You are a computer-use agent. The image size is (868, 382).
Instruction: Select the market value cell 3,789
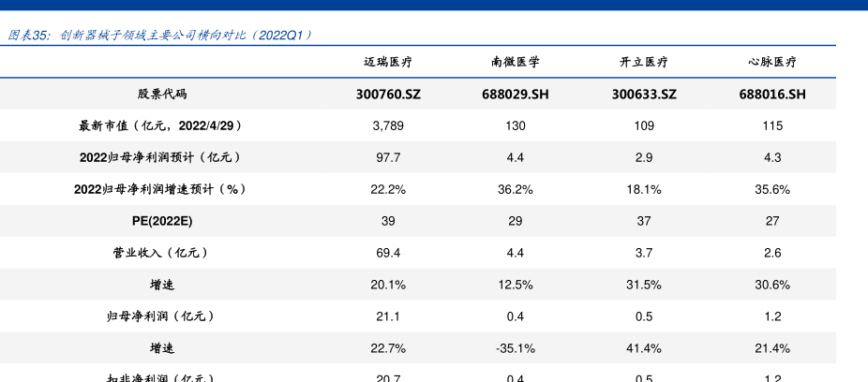pos(388,125)
